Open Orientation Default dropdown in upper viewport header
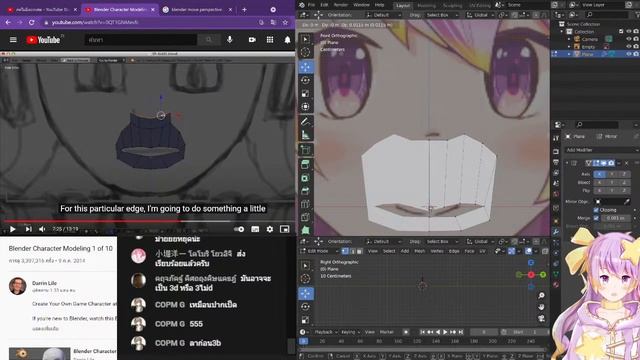Viewport: 640px width, 360px height. coord(384,15)
